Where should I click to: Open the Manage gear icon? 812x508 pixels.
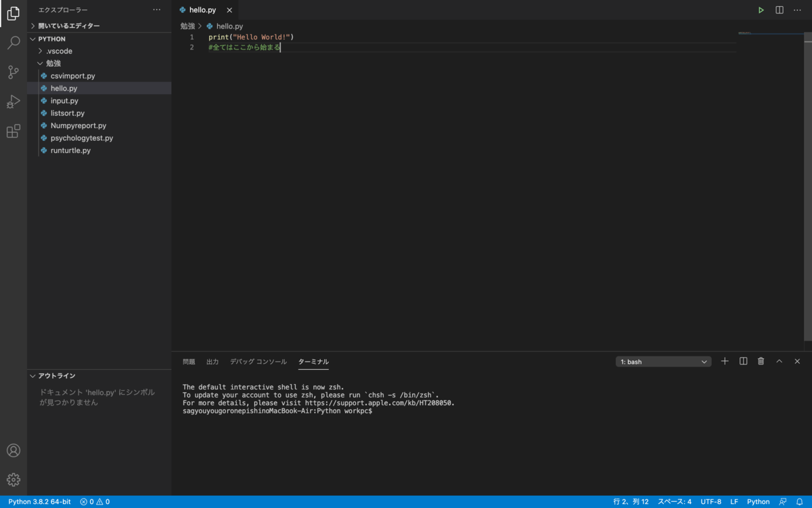13,480
